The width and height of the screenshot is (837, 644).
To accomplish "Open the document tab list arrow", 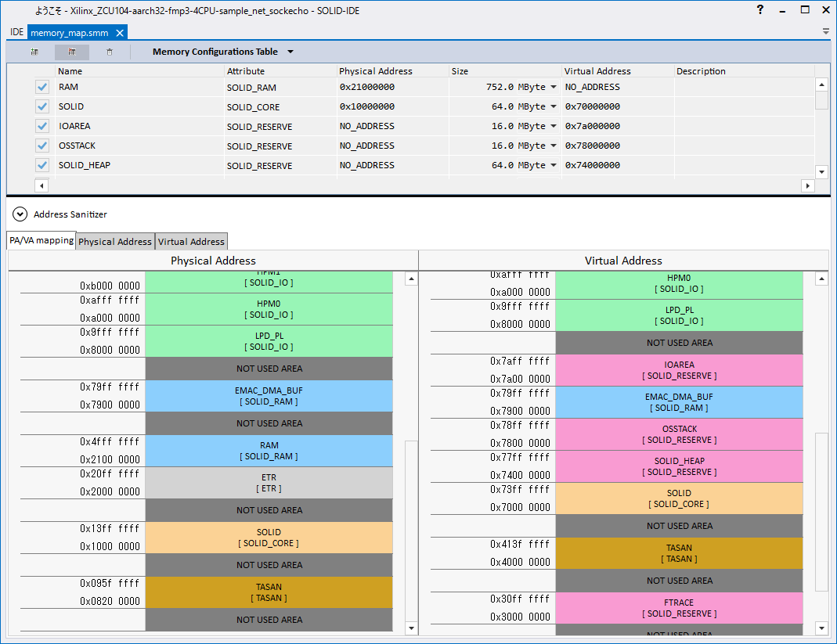I will (x=825, y=31).
